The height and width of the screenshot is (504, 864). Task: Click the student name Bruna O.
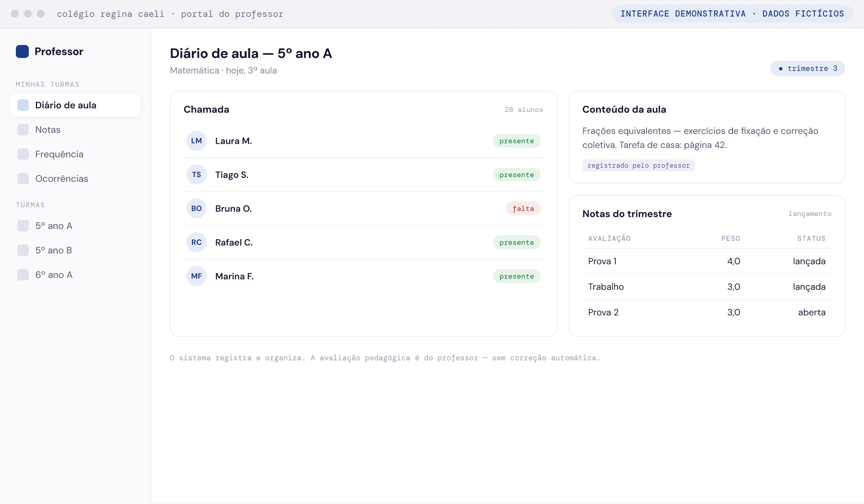tap(234, 208)
